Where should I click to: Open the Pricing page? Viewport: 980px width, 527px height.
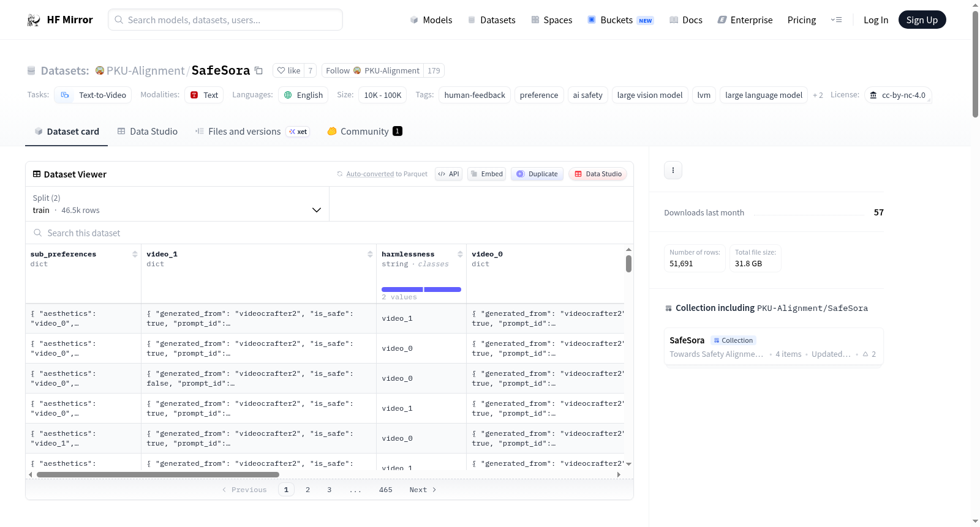802,20
